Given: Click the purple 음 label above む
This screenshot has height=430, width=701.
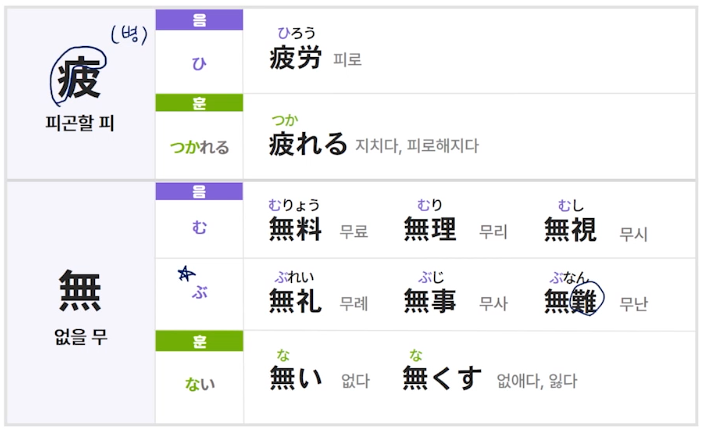Looking at the screenshot, I should coord(199,191).
